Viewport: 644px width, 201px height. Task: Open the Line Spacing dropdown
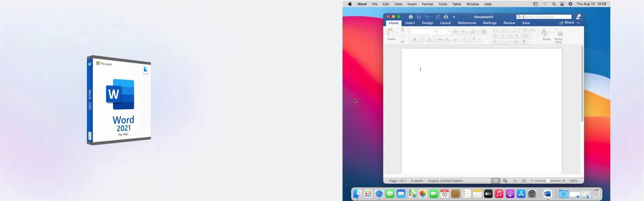tap(526, 36)
